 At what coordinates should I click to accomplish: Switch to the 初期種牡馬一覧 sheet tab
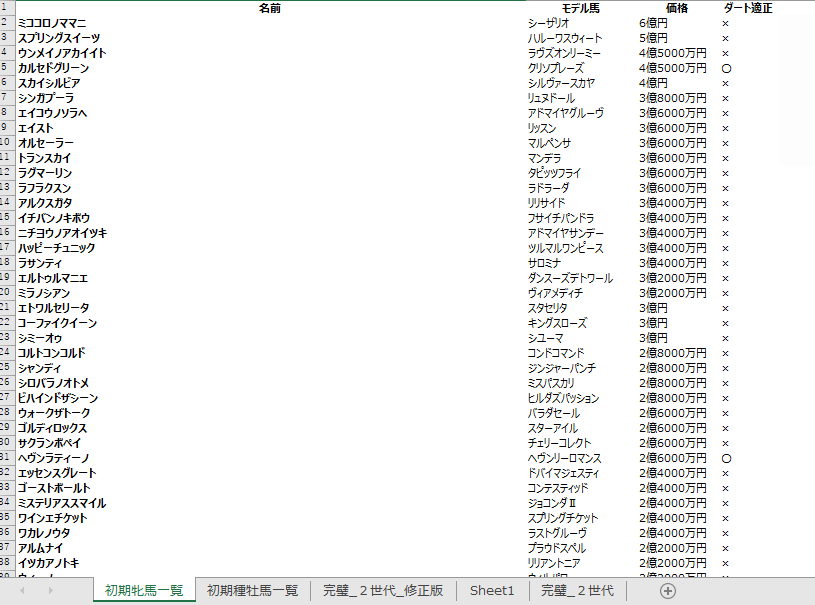[x=252, y=590]
